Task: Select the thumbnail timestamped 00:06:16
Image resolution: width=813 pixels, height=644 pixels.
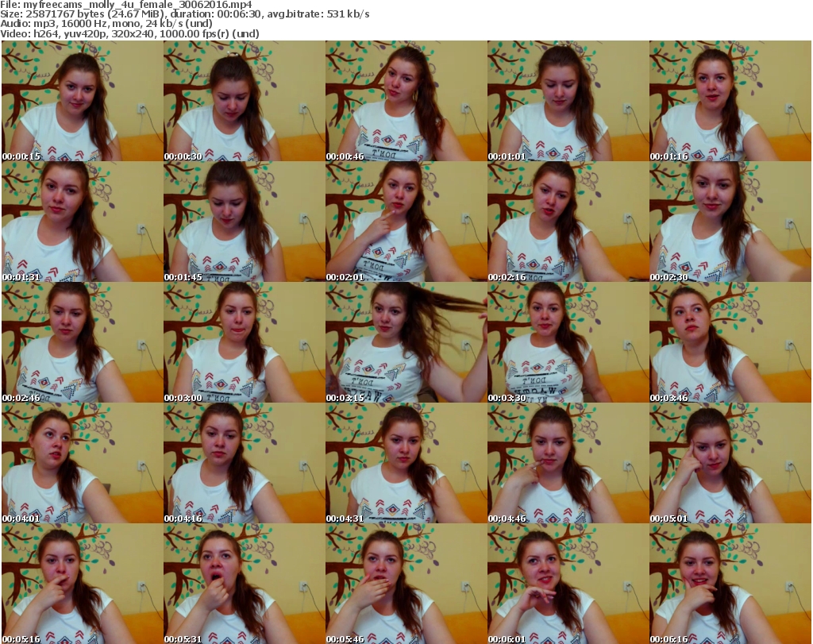Action: tap(730, 584)
